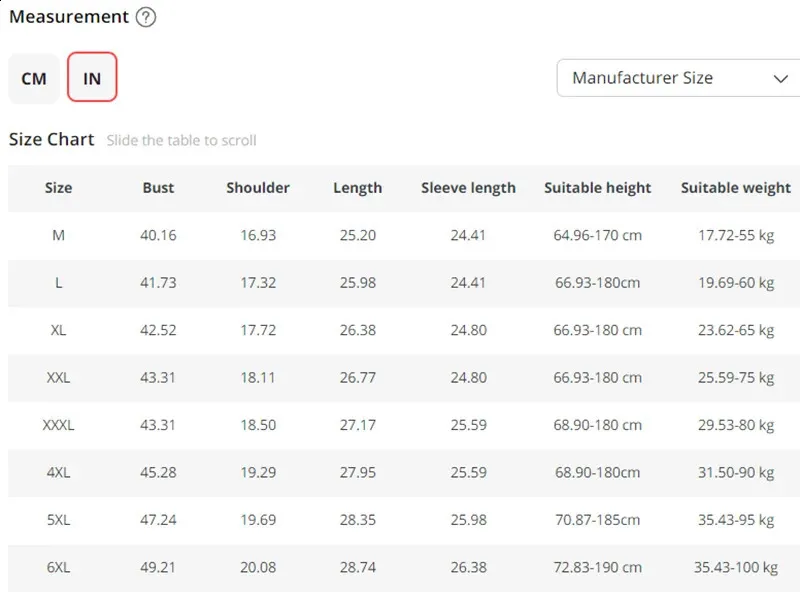Select the M size row label
The image size is (800, 594).
coord(59,236)
